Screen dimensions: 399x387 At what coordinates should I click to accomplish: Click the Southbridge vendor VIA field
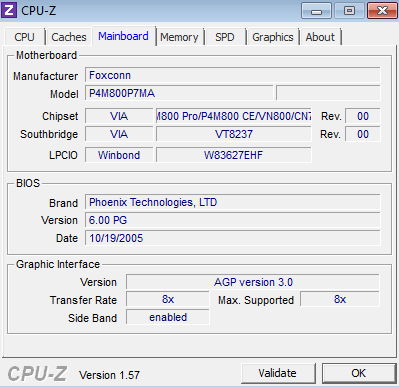click(119, 134)
